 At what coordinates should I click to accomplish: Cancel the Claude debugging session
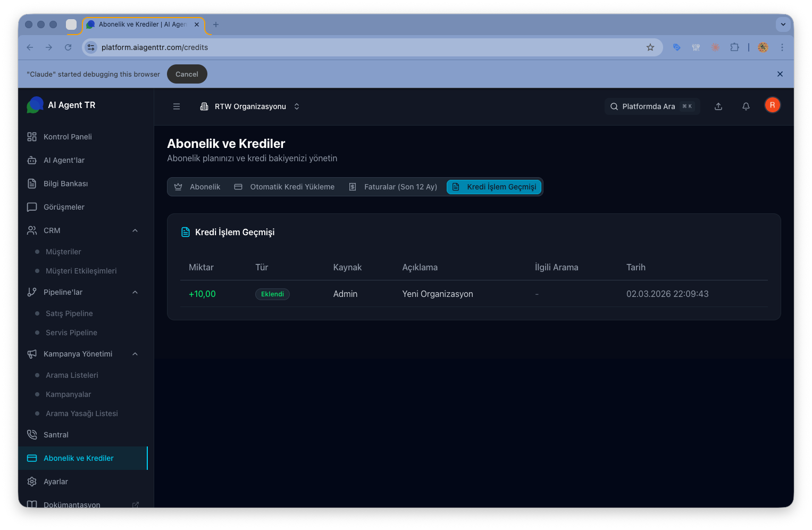[187, 74]
